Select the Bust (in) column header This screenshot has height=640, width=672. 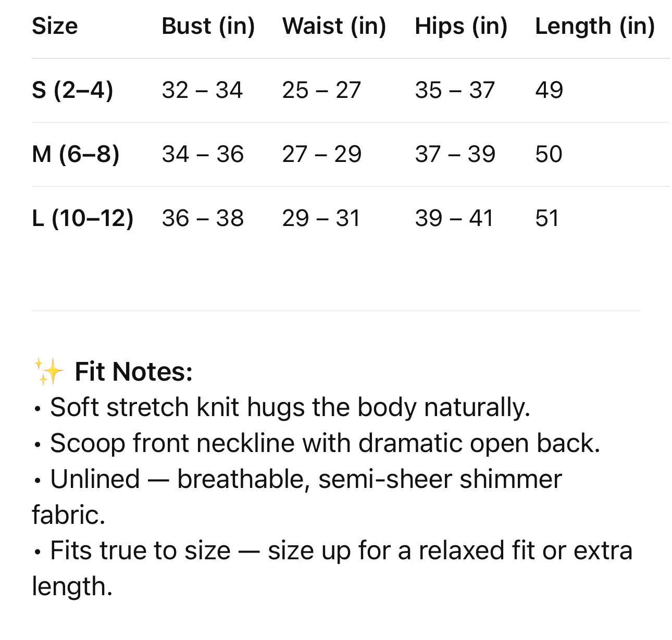[x=208, y=26]
